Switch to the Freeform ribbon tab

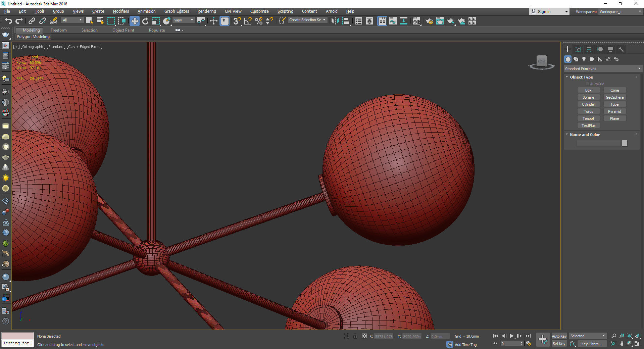pyautogui.click(x=59, y=30)
